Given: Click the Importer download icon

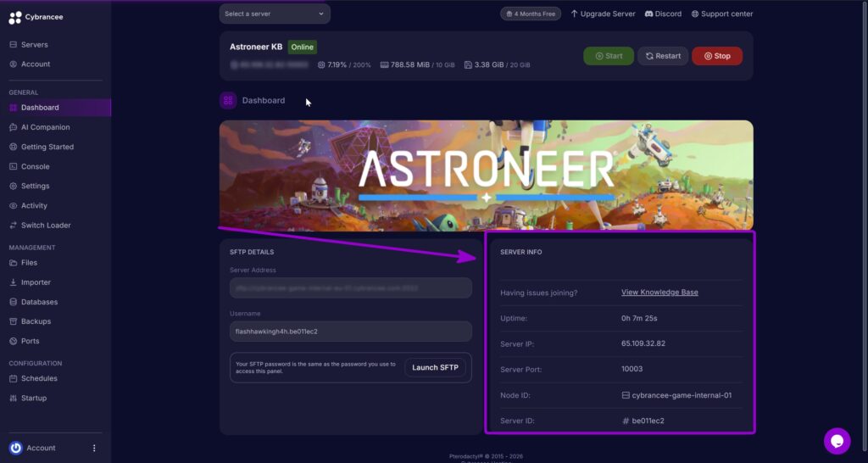Looking at the screenshot, I should tap(14, 282).
